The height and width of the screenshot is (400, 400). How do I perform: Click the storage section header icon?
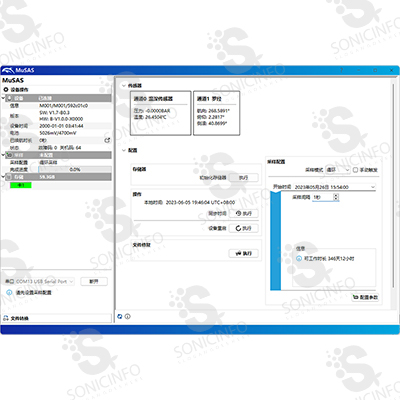coord(9,177)
